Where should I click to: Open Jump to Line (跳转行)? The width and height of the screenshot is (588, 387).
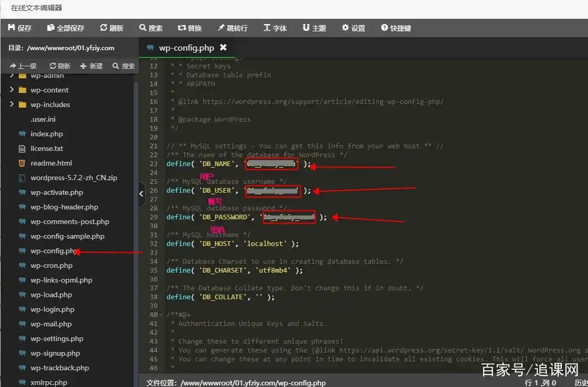[x=232, y=28]
